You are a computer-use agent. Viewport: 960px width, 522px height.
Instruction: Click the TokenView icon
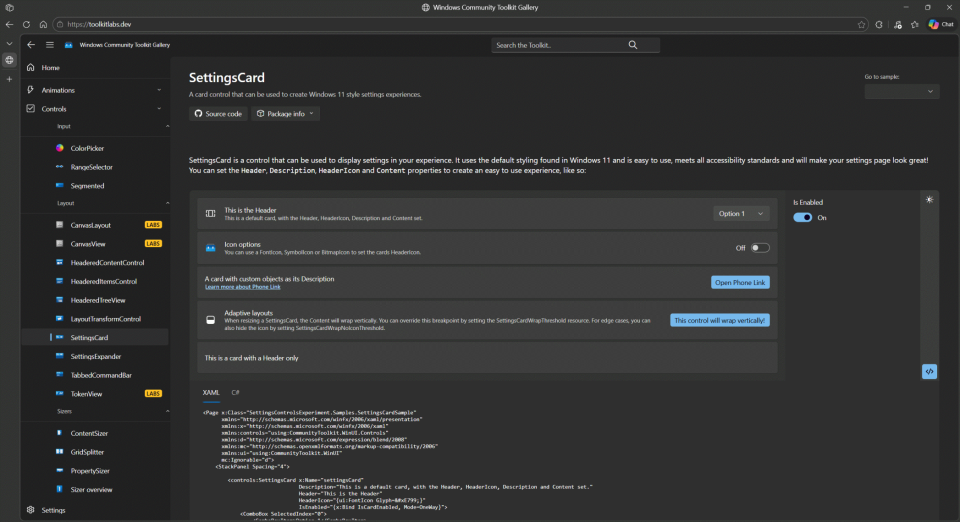pyautogui.click(x=59, y=393)
